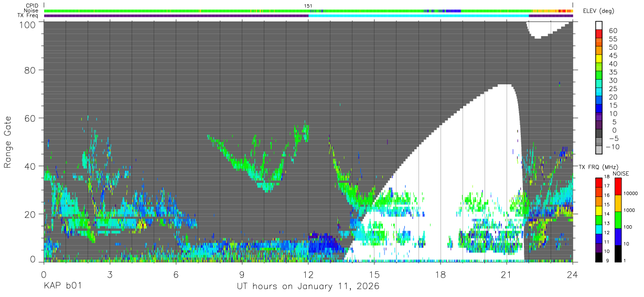Click the purple start of TX Freq bar
This screenshot has width=644, height=297.
tap(176, 15)
